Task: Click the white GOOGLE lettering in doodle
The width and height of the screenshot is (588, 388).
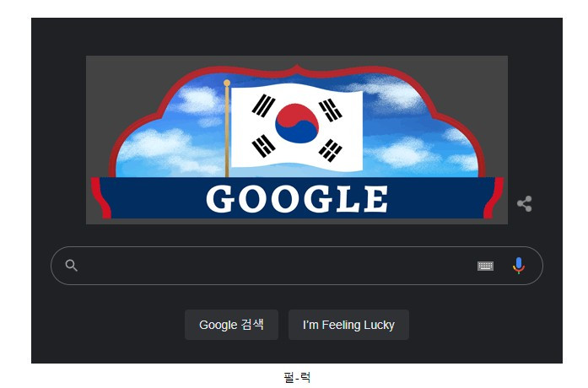Action: 297,199
